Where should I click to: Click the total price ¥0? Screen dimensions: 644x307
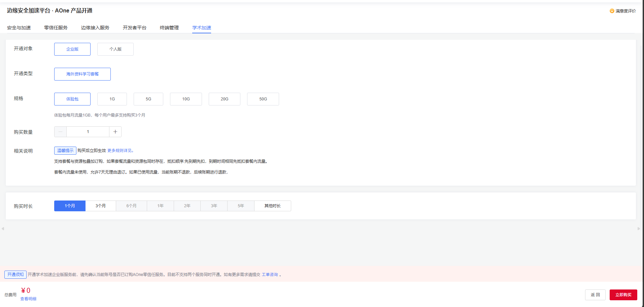(26, 290)
